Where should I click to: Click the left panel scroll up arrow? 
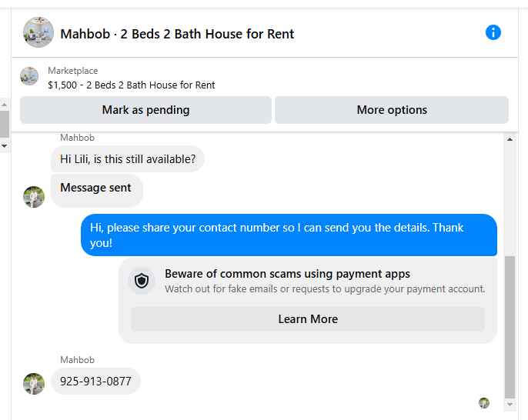[4, 103]
